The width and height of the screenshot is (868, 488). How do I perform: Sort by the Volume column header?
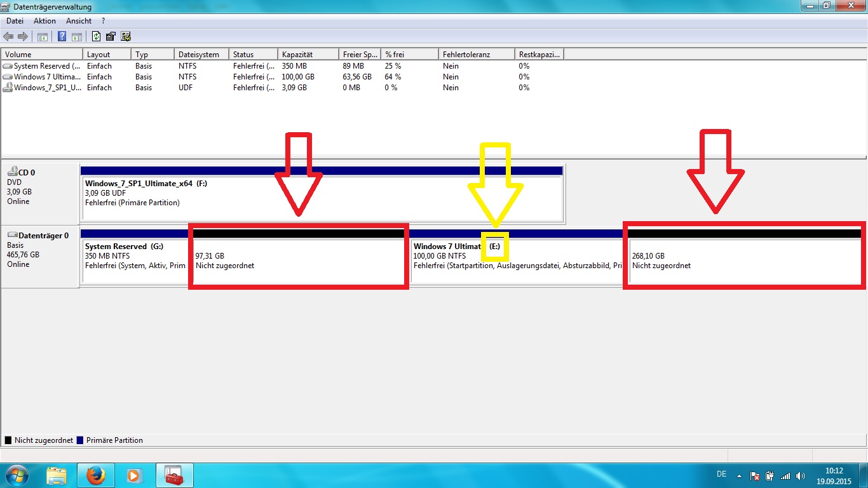coord(42,55)
